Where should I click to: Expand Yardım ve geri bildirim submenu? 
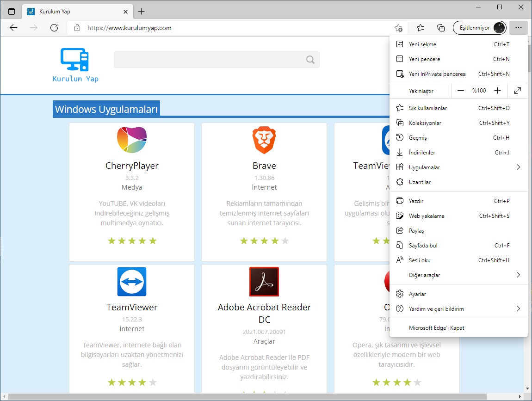tap(458, 308)
